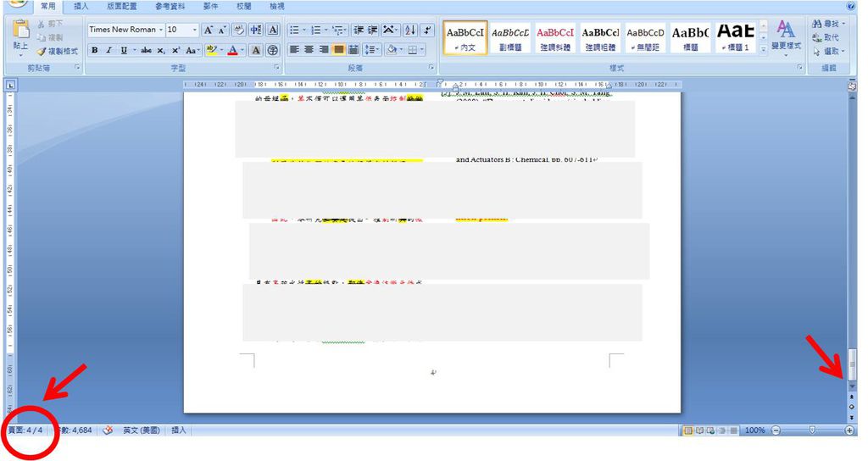This screenshot has width=868, height=461.
Task: Apply the 標題 1 (Heading 1) style
Action: click(x=735, y=37)
